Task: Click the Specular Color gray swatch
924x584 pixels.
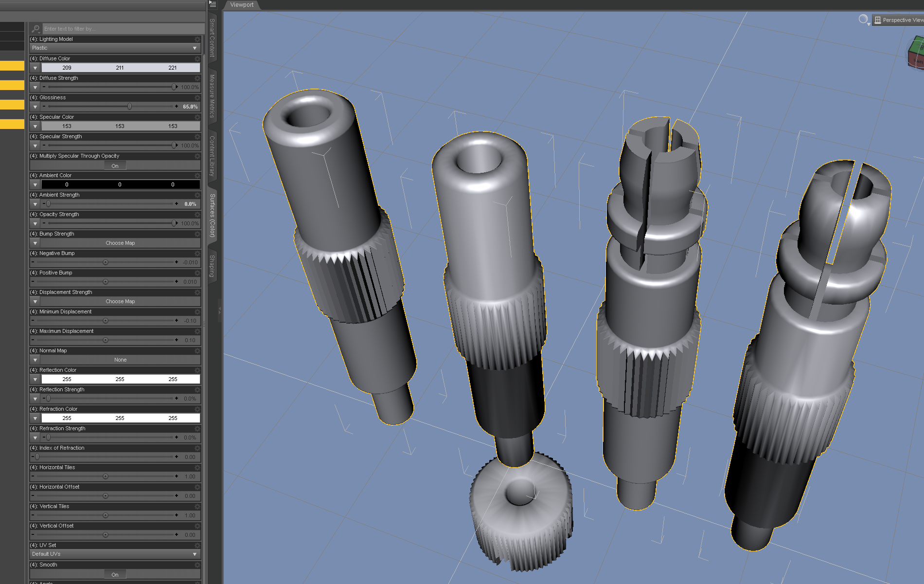Action: (x=120, y=126)
